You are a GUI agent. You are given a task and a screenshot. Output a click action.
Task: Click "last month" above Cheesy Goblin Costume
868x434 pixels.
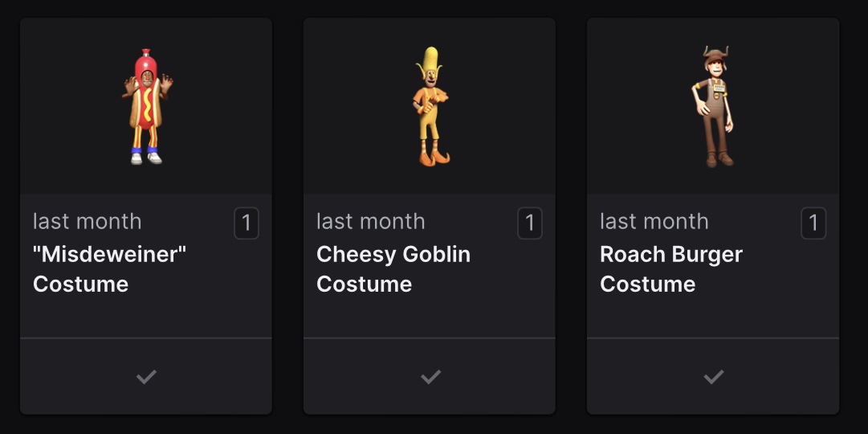click(x=370, y=221)
